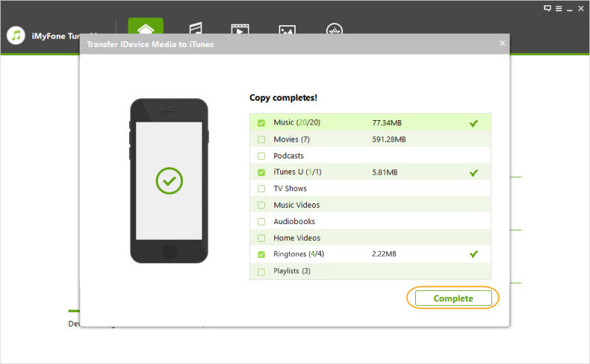Screen dimensions: 590x364
Task: Open the Music tab icon
Action: tap(195, 28)
